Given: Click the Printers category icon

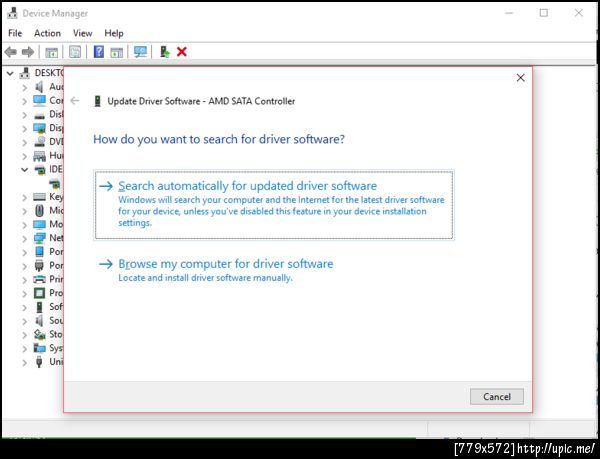Looking at the screenshot, I should point(39,279).
